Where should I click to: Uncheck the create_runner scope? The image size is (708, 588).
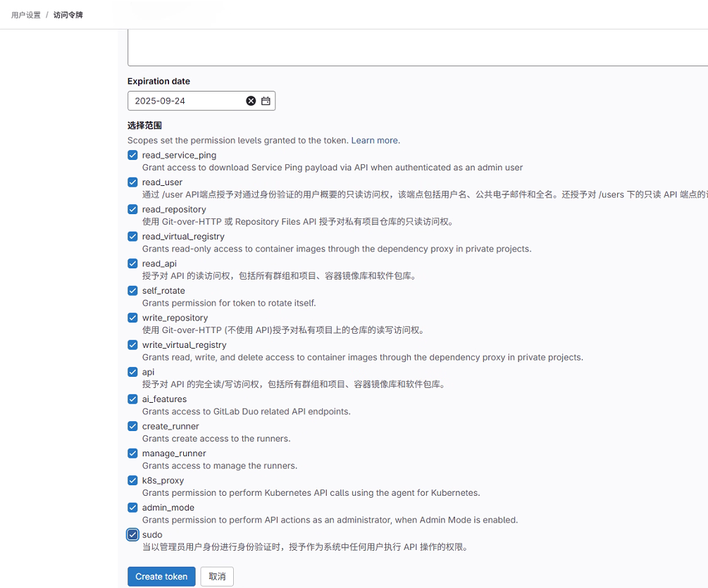point(132,426)
